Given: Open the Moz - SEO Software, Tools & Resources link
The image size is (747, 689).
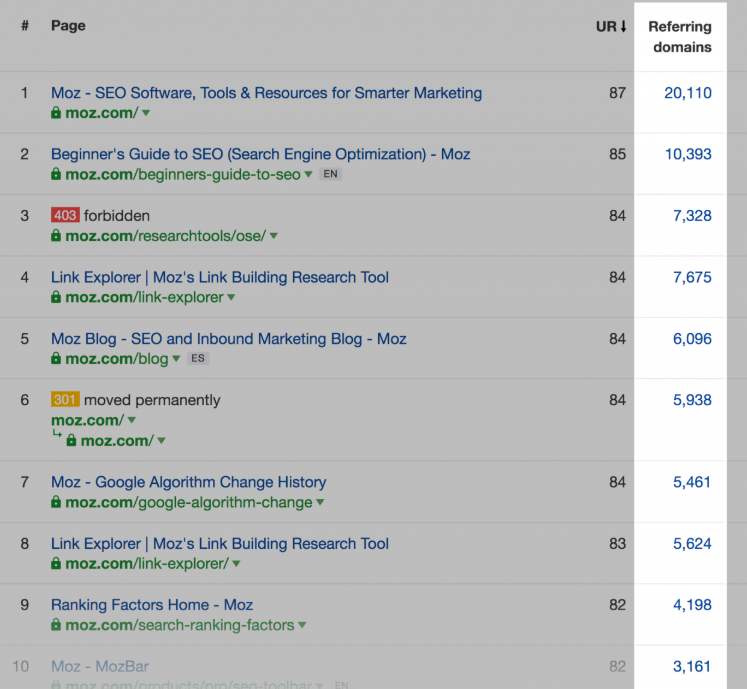Looking at the screenshot, I should [266, 92].
